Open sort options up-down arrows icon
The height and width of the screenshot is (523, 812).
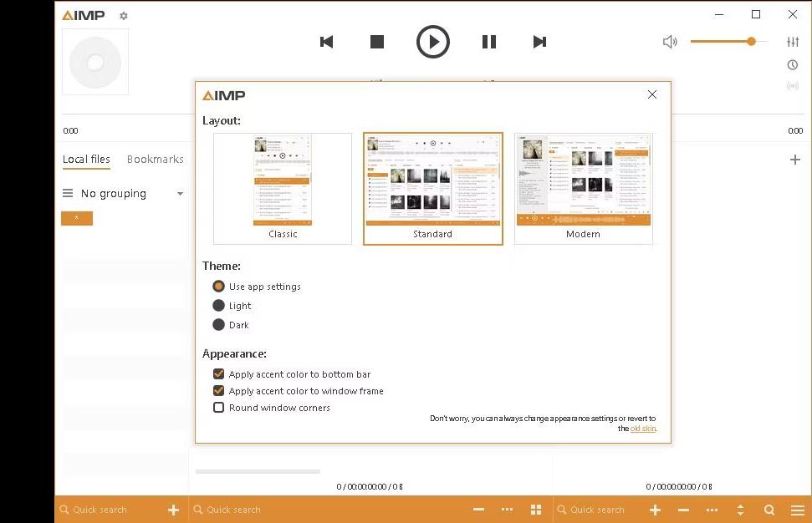741,510
